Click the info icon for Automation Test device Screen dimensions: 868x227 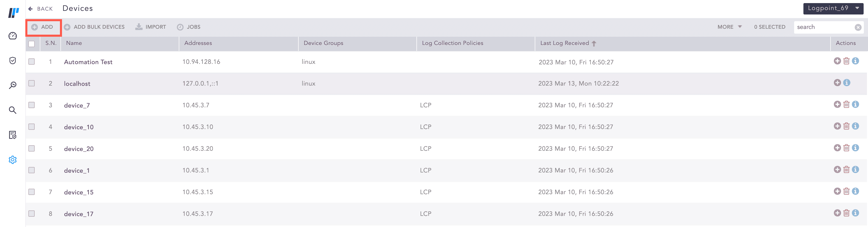tap(856, 61)
